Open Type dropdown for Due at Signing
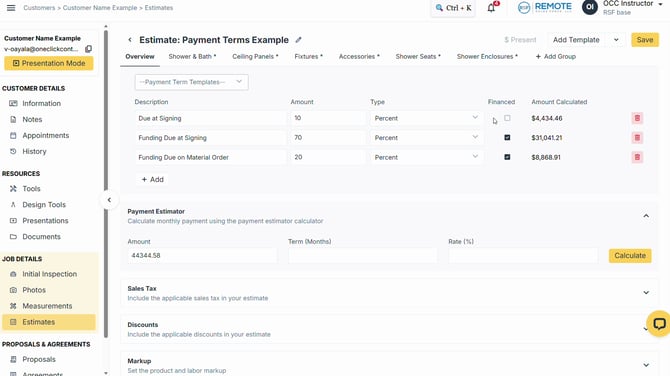This screenshot has height=376, width=670. click(426, 118)
